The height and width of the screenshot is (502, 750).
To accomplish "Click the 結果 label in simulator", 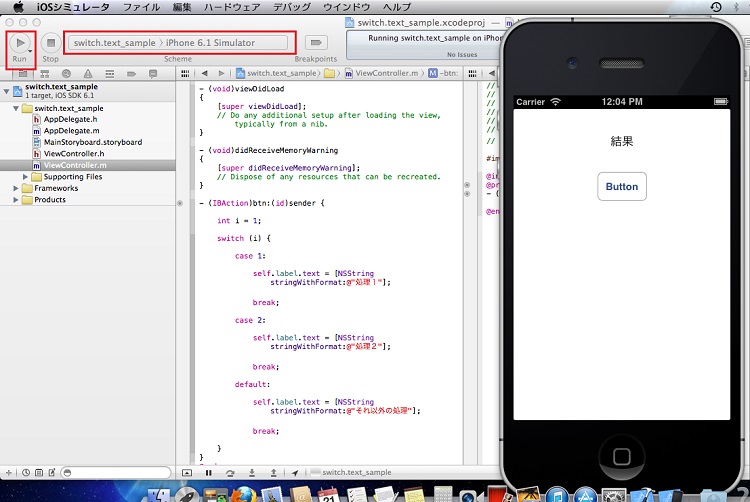I will (x=622, y=141).
